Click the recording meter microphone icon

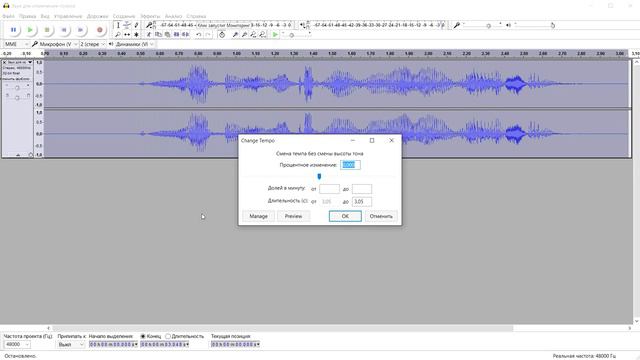[149, 25]
